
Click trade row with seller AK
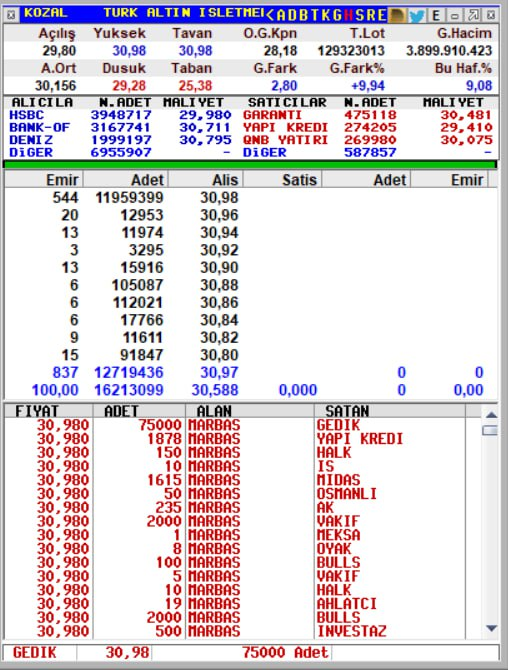click(234, 508)
